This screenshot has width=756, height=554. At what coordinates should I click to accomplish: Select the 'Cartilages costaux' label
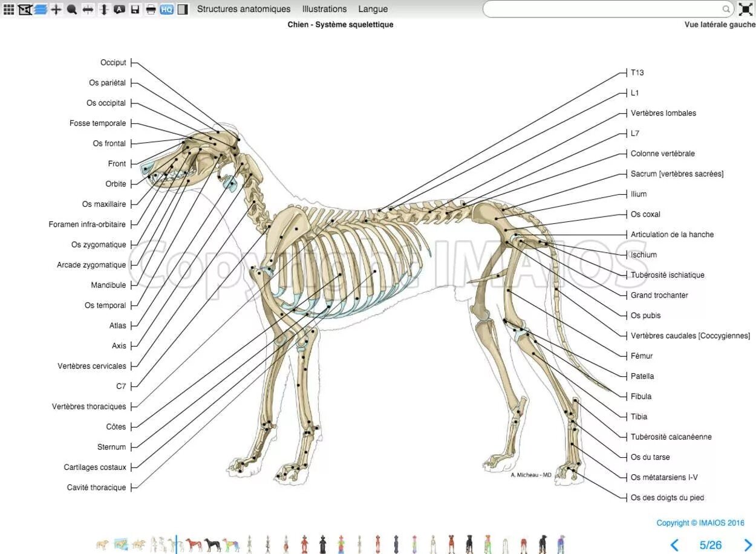click(96, 468)
